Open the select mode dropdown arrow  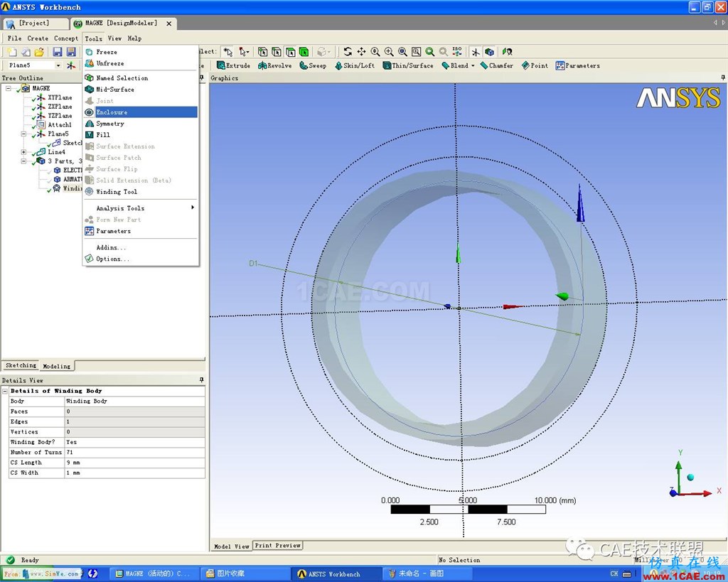coord(248,51)
